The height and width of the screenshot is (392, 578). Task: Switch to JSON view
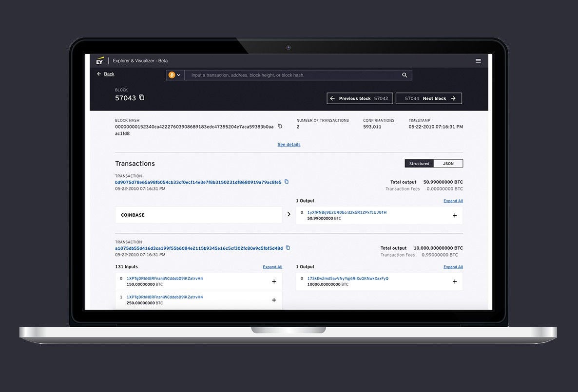click(x=448, y=164)
